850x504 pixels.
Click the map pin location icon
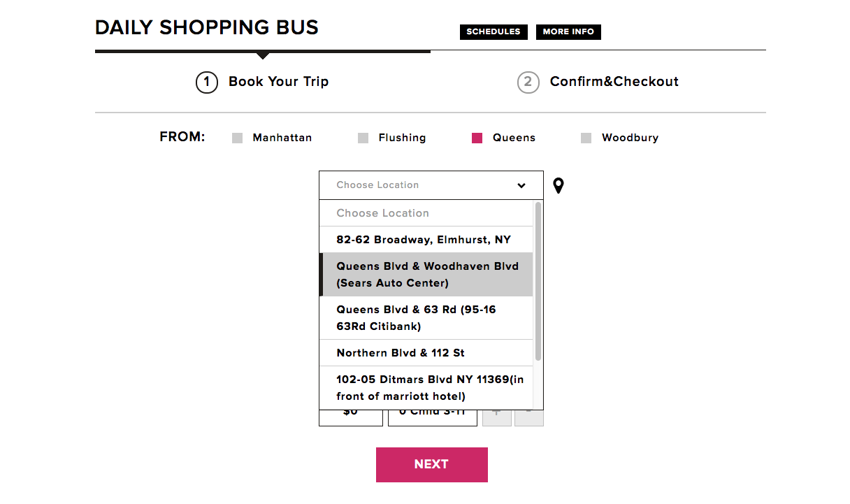[558, 185]
